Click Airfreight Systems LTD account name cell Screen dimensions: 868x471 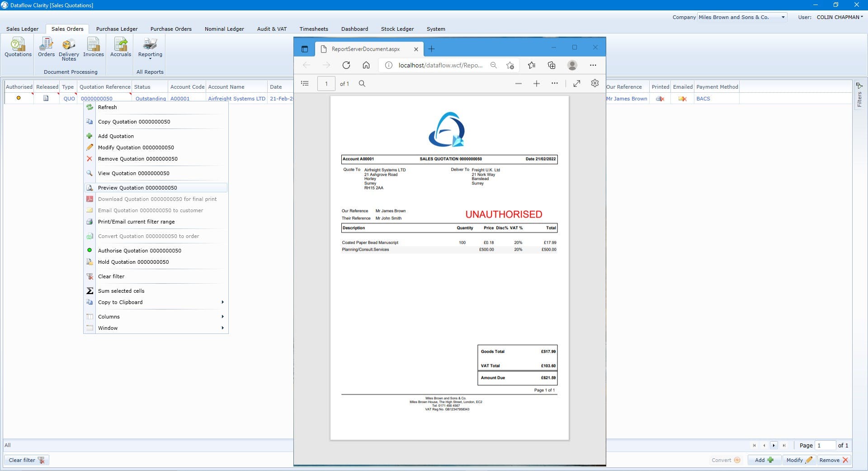coord(236,99)
